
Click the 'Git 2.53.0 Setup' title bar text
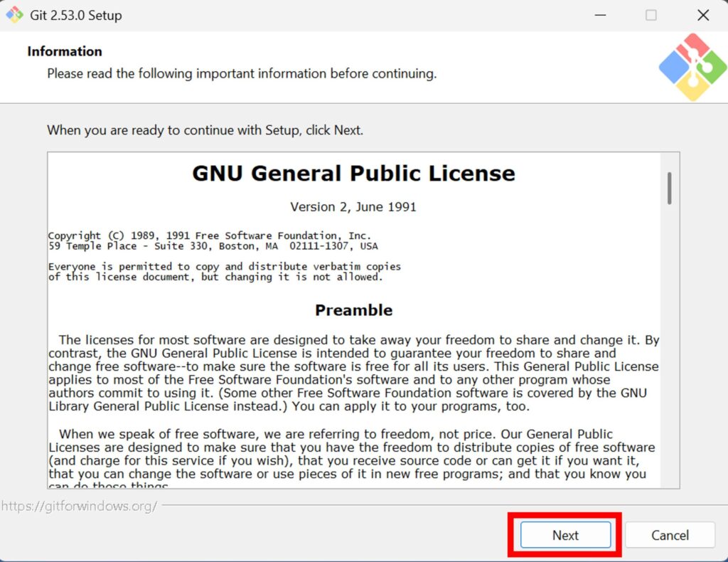point(76,16)
